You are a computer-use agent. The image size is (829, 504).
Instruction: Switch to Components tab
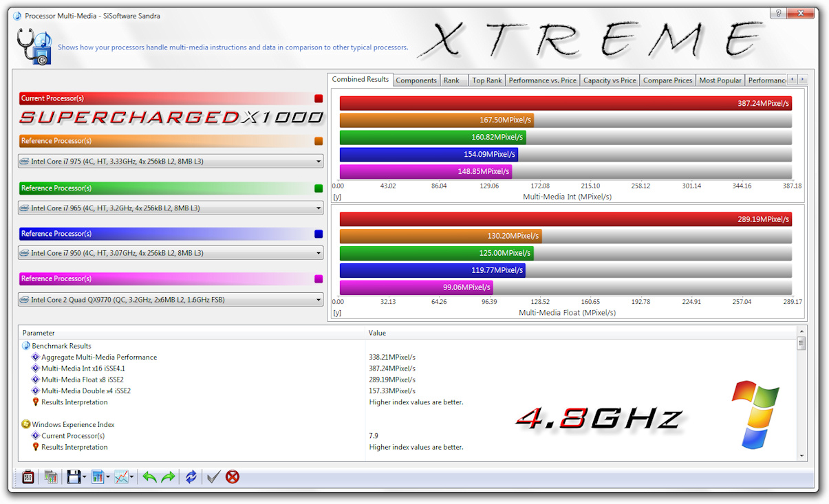pyautogui.click(x=416, y=80)
